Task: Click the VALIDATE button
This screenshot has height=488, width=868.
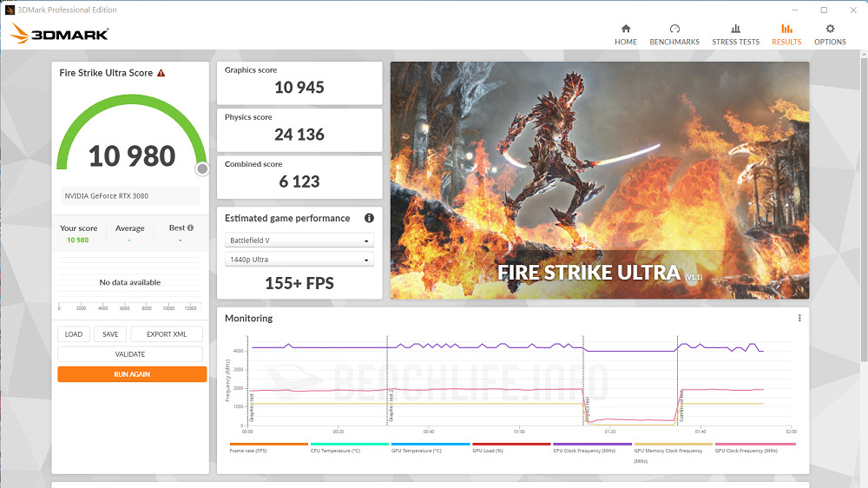Action: [x=130, y=354]
